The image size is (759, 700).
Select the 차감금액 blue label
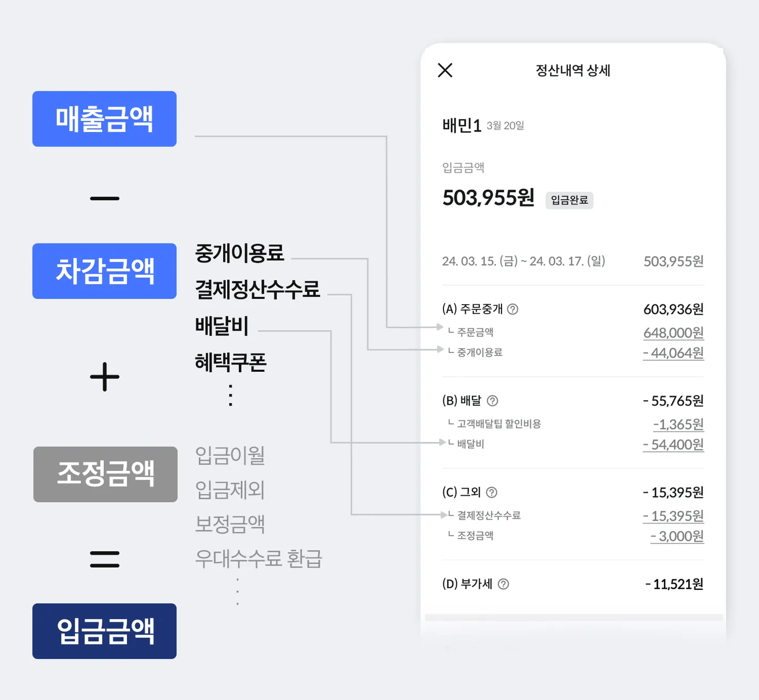[104, 271]
